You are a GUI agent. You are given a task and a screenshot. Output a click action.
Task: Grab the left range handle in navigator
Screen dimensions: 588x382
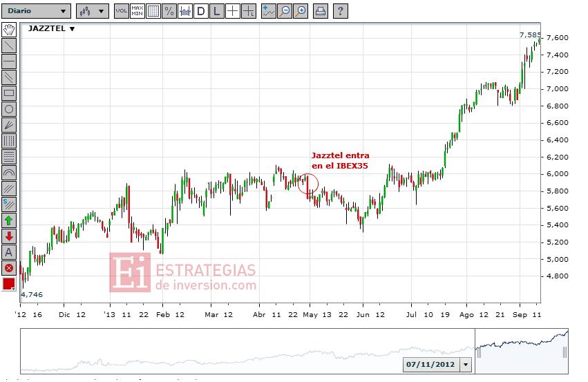[x=478, y=352]
